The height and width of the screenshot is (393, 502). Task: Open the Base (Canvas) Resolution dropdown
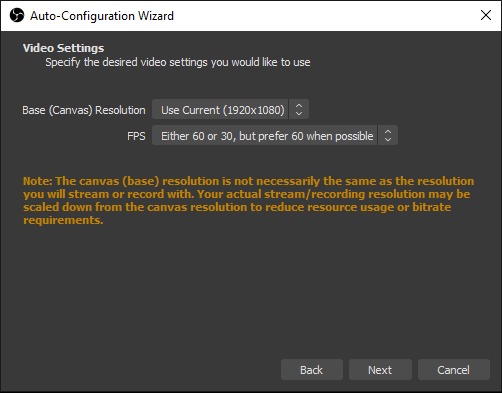click(x=230, y=109)
